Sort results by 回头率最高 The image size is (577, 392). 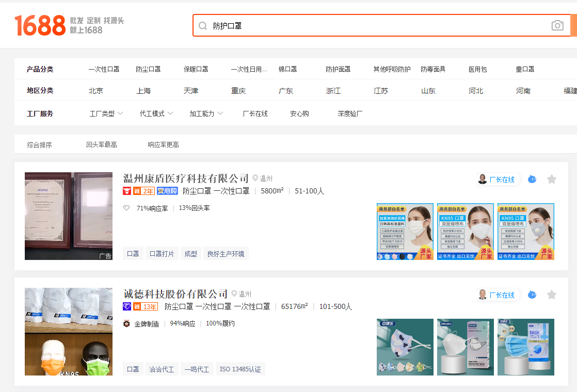coord(102,145)
